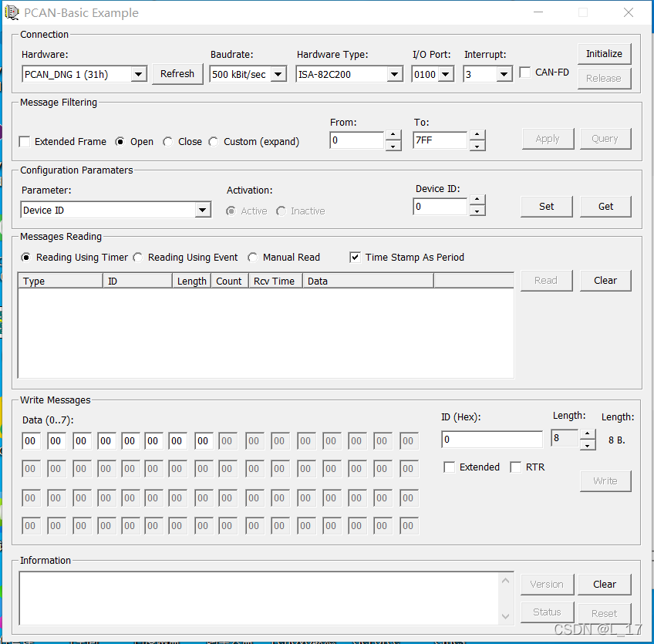Open the Hardware dropdown PCAN_DNG 1 (31h)
This screenshot has width=654, height=644.
tap(84, 74)
